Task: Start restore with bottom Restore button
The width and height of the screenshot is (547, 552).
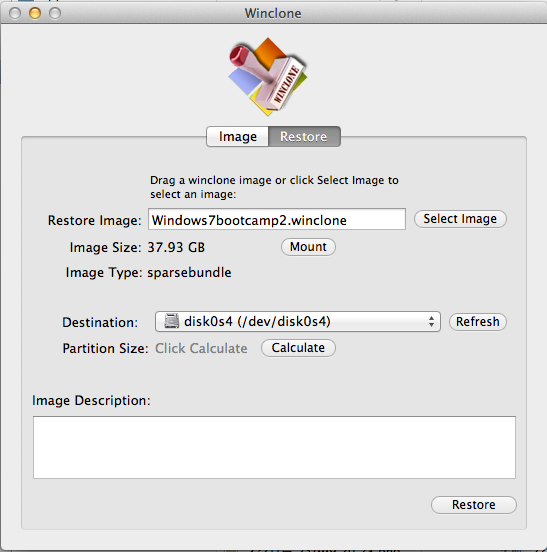Action: pos(474,505)
